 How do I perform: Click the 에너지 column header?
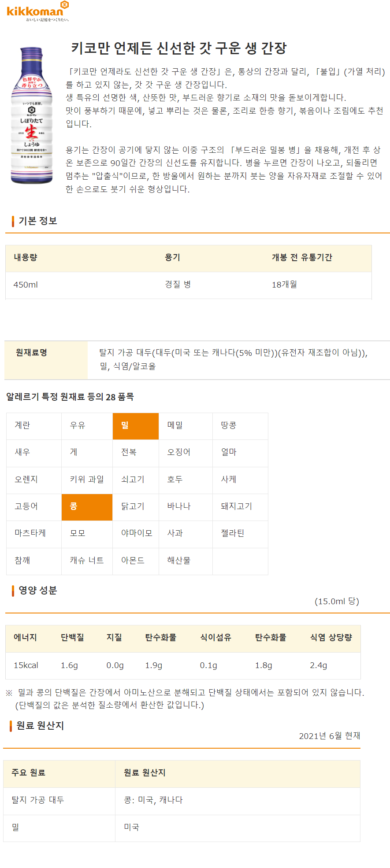[25, 638]
